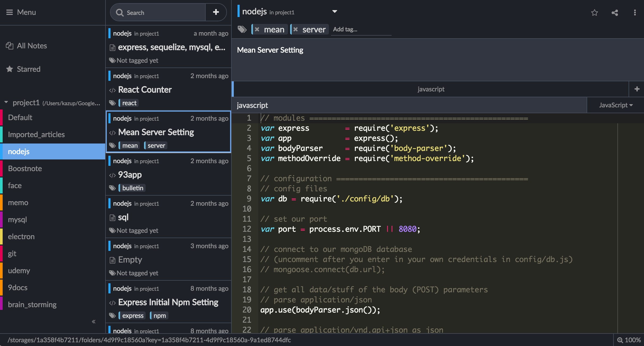
Task: Click the star icon to favorite the note
Action: coord(594,12)
